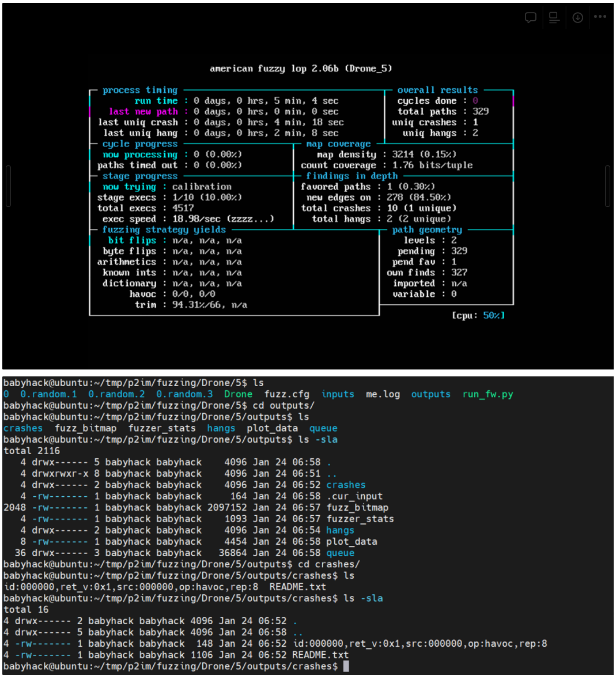Image resolution: width=616 pixels, height=679 pixels.
Task: Click the total execs value '4517'
Action: pyautogui.click(x=183, y=208)
